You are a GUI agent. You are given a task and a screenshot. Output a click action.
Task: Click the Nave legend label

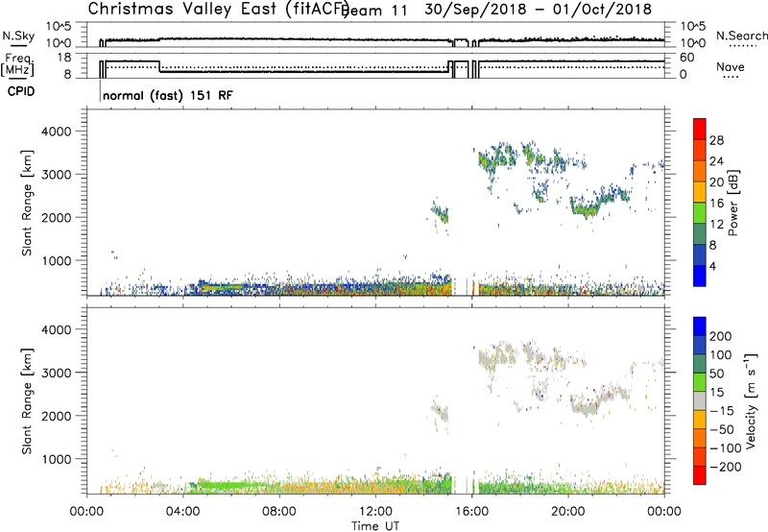point(731,67)
